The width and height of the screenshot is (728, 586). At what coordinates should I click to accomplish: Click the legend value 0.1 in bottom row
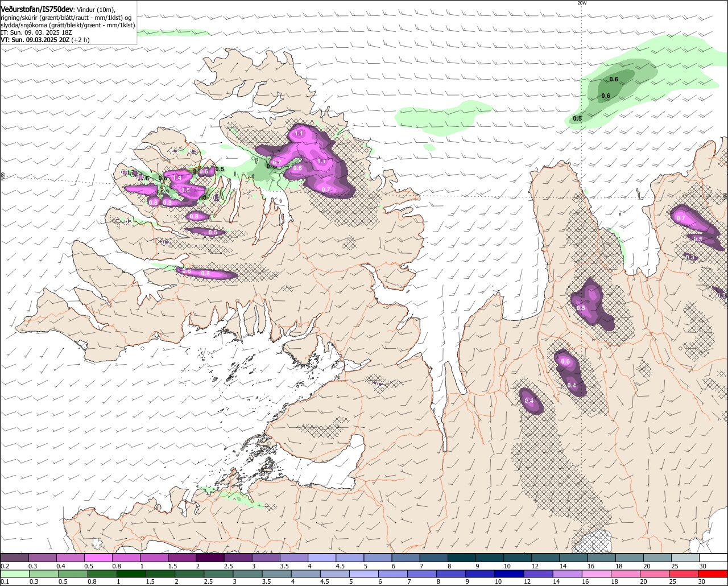tap(5, 582)
